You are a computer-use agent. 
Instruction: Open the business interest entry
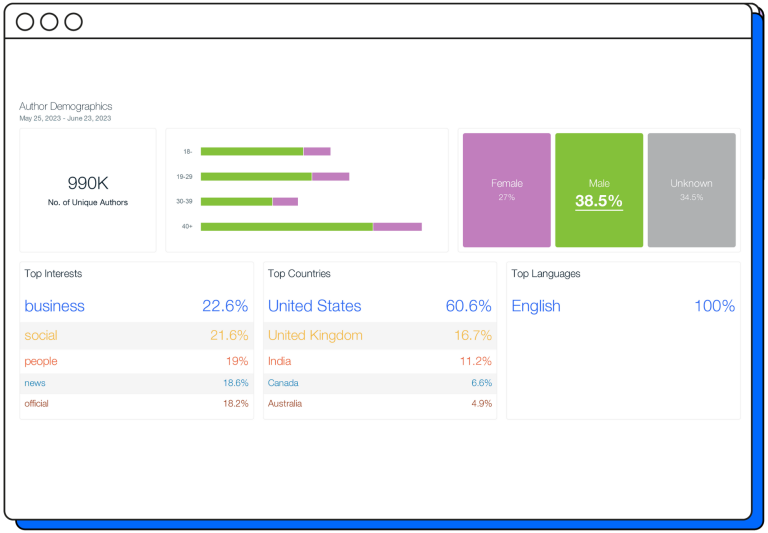point(55,306)
